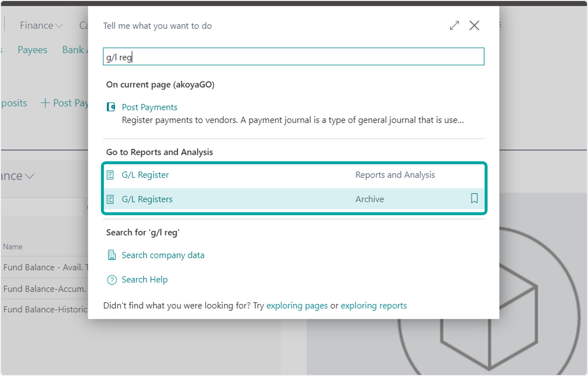Click the Search company data building icon

tap(112, 255)
